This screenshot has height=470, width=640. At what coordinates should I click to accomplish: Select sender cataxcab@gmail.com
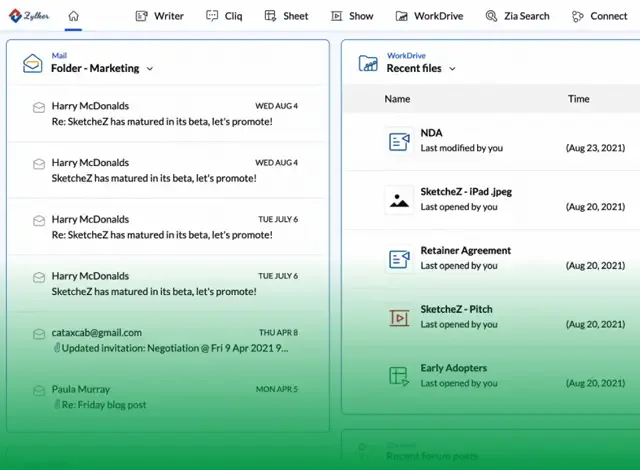(97, 333)
